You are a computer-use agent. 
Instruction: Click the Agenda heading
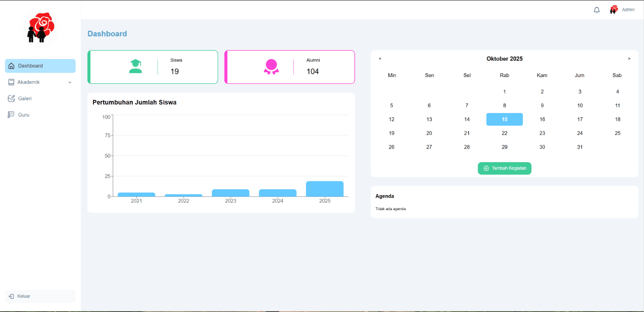385,196
